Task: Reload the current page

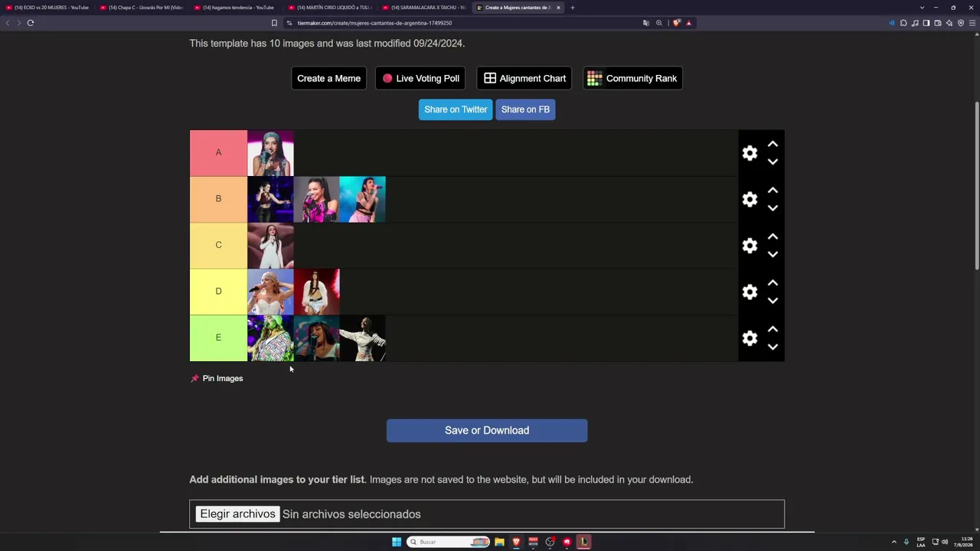Action: [x=31, y=23]
